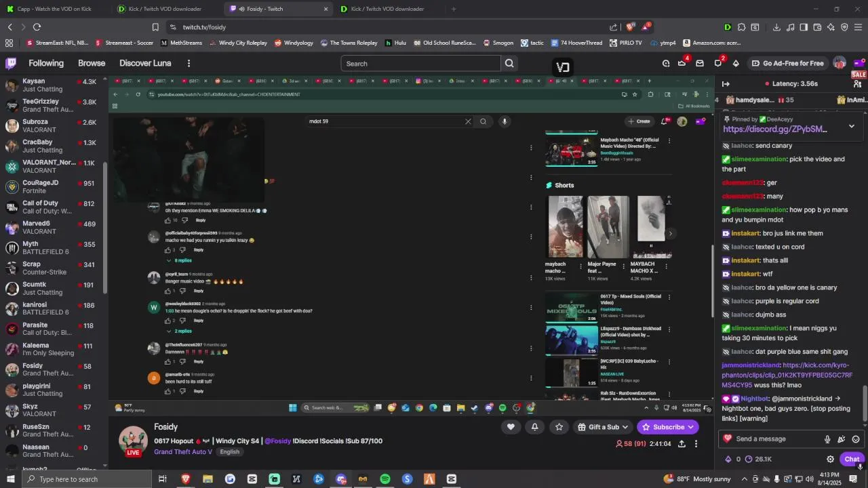Open Discover Luna
This screenshot has height=488, width=868.
point(145,63)
